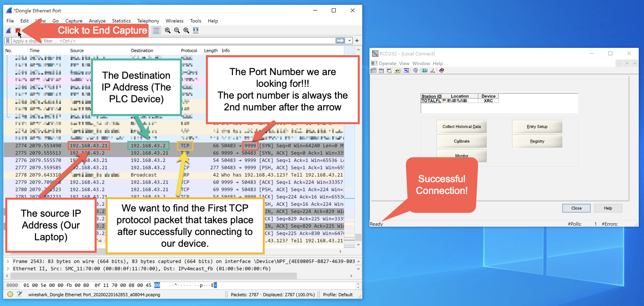The width and height of the screenshot is (644, 306).
Task: Open the display filter history dropdown
Action: pos(349,41)
